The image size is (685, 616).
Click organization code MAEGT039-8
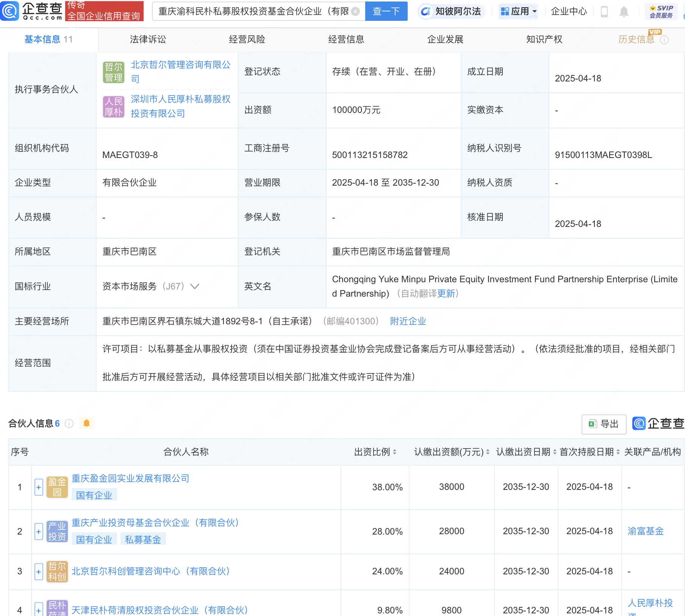[x=130, y=155]
